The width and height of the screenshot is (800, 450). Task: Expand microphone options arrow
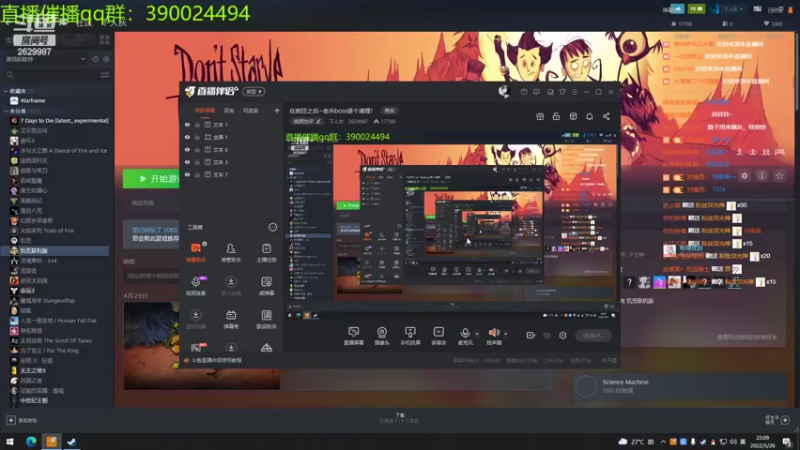[x=477, y=334]
